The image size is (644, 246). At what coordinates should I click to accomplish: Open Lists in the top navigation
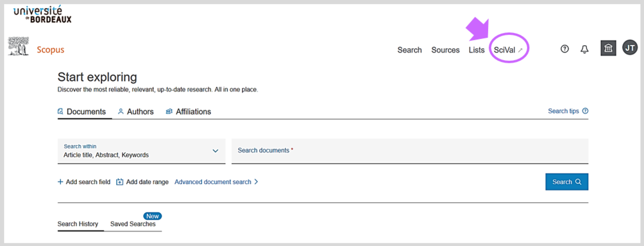point(476,50)
